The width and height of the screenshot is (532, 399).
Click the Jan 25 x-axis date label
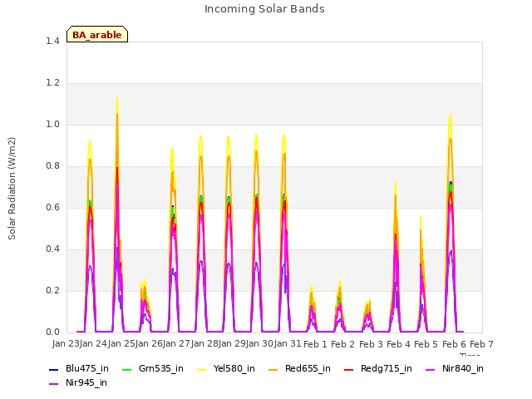point(121,343)
